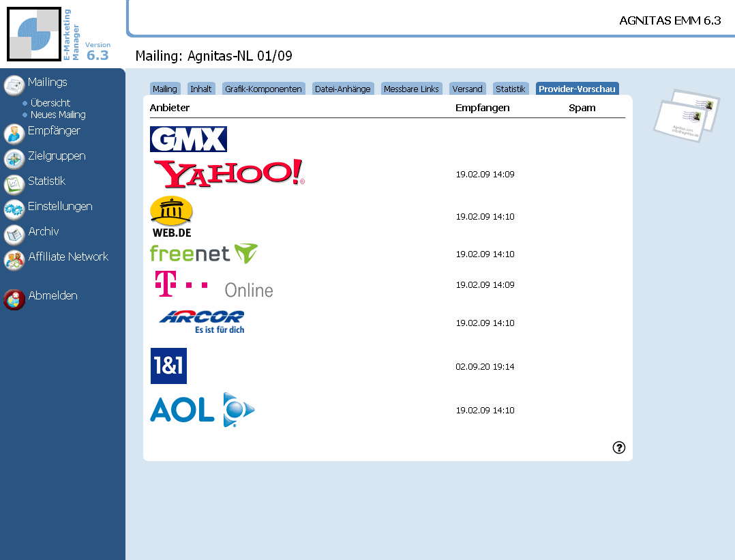Select the Provider-Vorschau tab
This screenshot has height=560, width=735.
(x=577, y=89)
